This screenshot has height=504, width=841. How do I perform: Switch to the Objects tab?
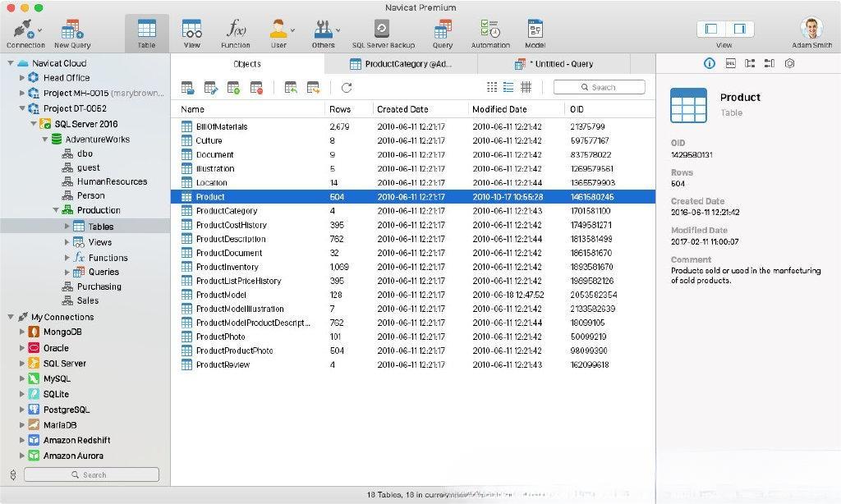pos(247,64)
